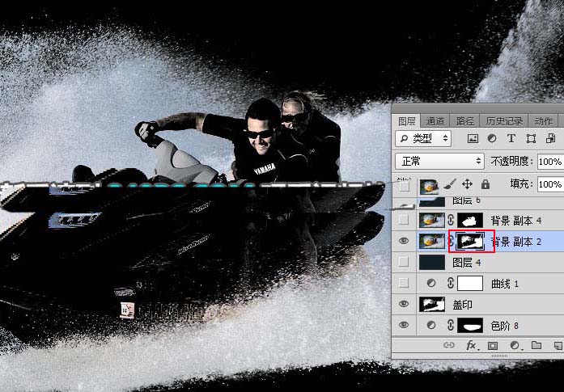Select the mask thumbnail of 背景 副本 4
Image resolution: width=564 pixels, height=392 pixels.
470,220
